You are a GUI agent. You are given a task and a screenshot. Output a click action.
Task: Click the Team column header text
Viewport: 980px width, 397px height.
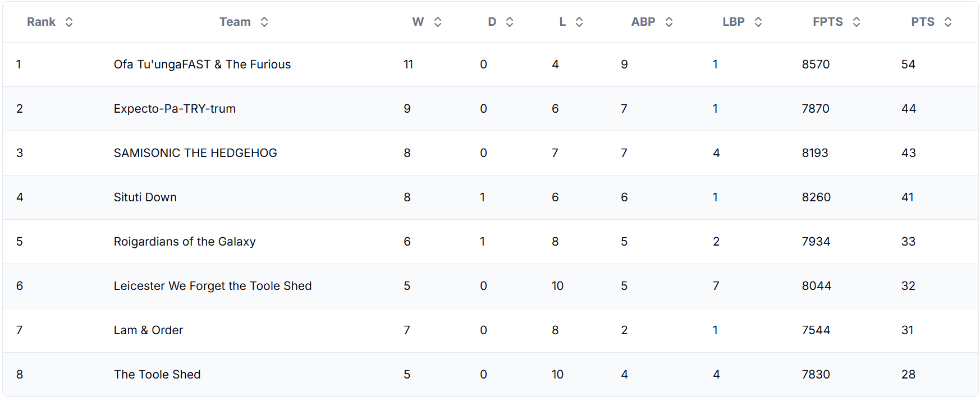(x=235, y=22)
